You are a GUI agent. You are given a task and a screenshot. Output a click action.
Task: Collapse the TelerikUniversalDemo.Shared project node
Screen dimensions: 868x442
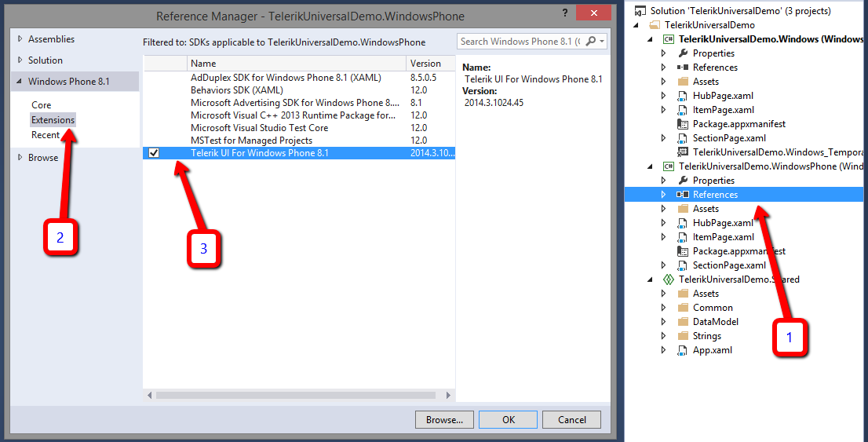point(651,279)
